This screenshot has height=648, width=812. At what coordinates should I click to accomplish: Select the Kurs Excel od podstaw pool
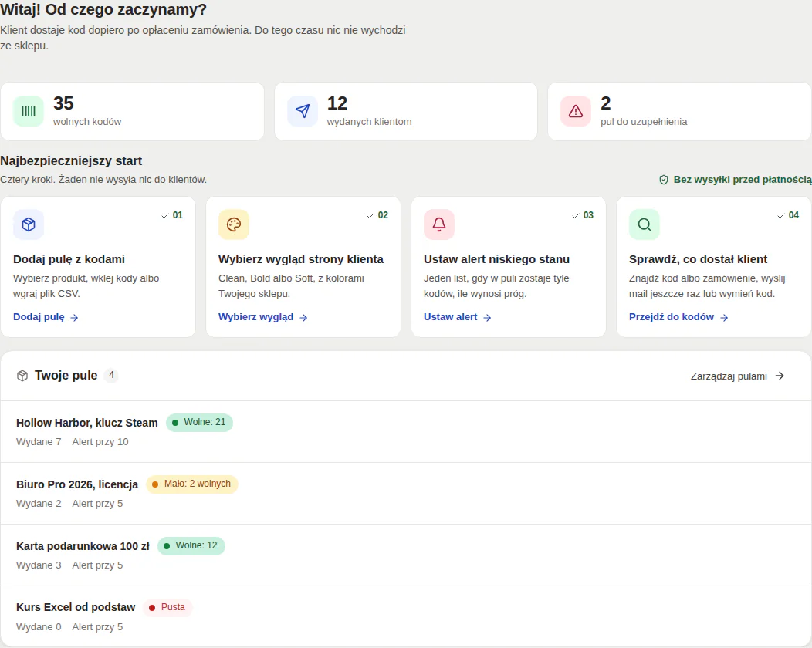coord(406,616)
